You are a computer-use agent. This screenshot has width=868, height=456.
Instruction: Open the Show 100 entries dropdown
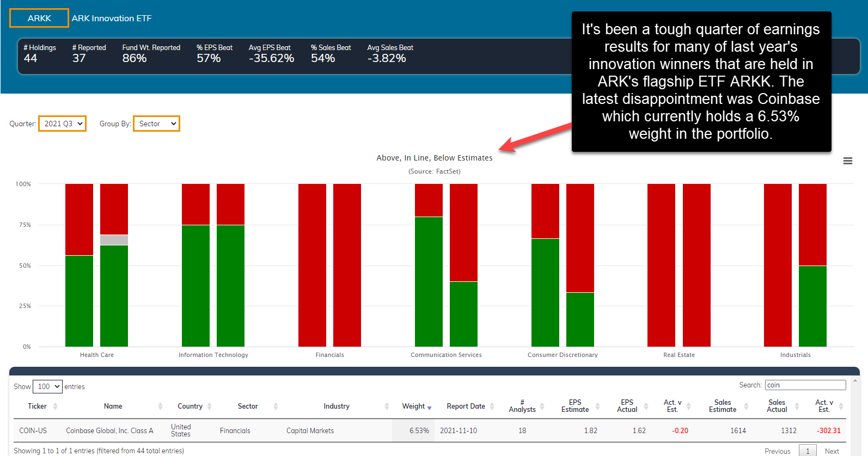[47, 386]
